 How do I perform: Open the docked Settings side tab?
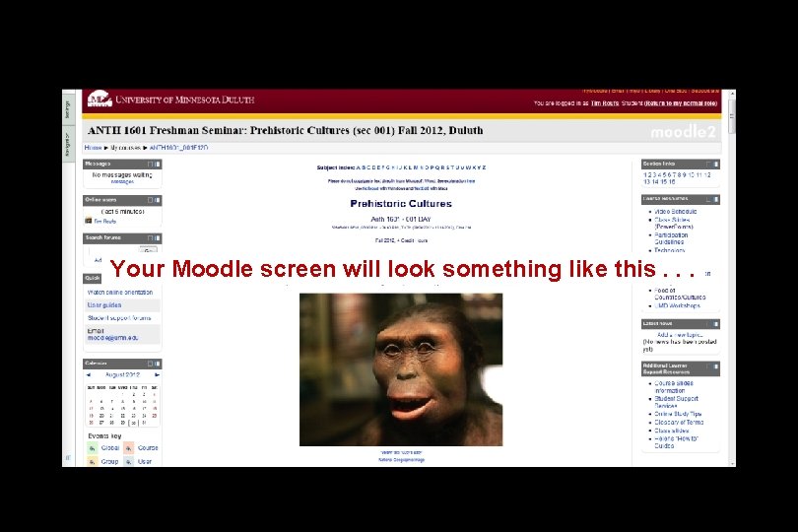pyautogui.click(x=67, y=108)
